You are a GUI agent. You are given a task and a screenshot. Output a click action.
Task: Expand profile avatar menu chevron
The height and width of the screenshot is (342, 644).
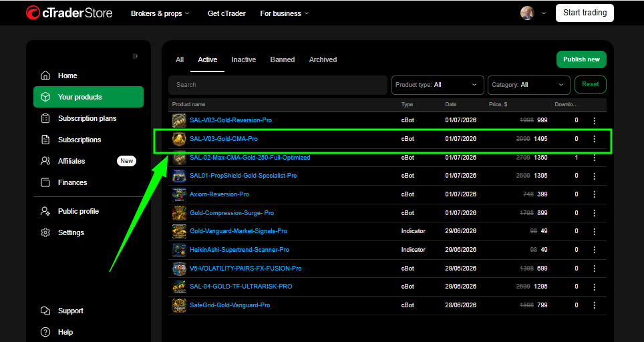[x=544, y=13]
